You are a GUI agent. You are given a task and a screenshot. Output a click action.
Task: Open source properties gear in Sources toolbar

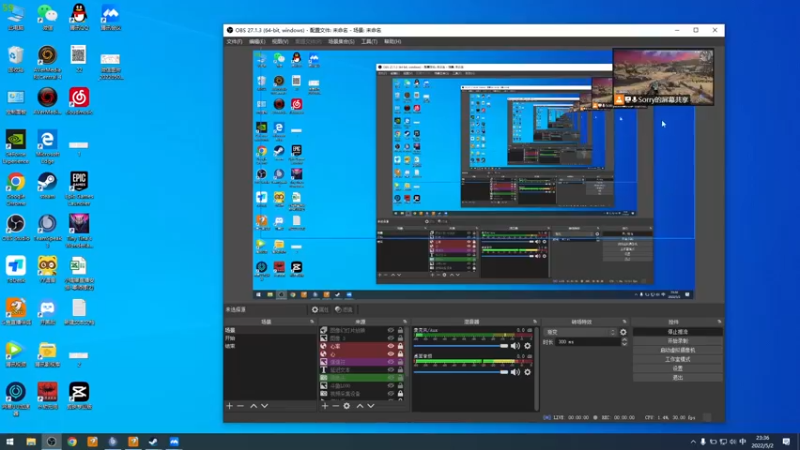[x=347, y=406]
